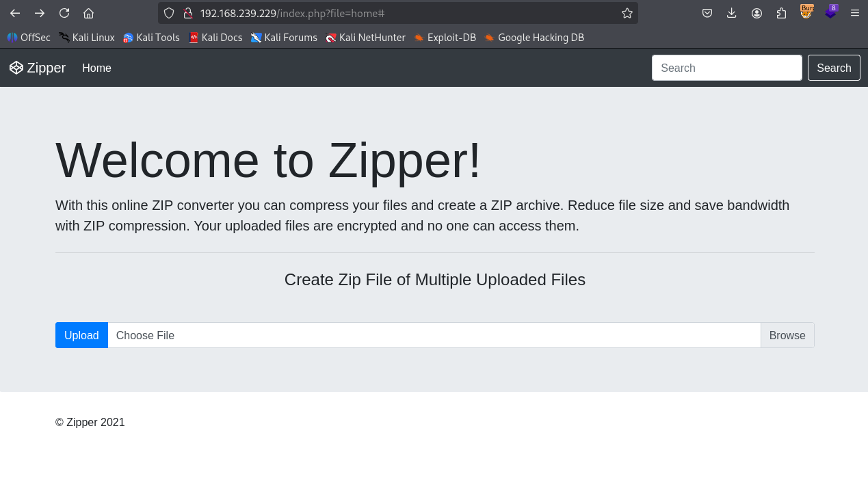The height and width of the screenshot is (489, 868).
Task: Click the browser back arrow
Action: [x=15, y=13]
